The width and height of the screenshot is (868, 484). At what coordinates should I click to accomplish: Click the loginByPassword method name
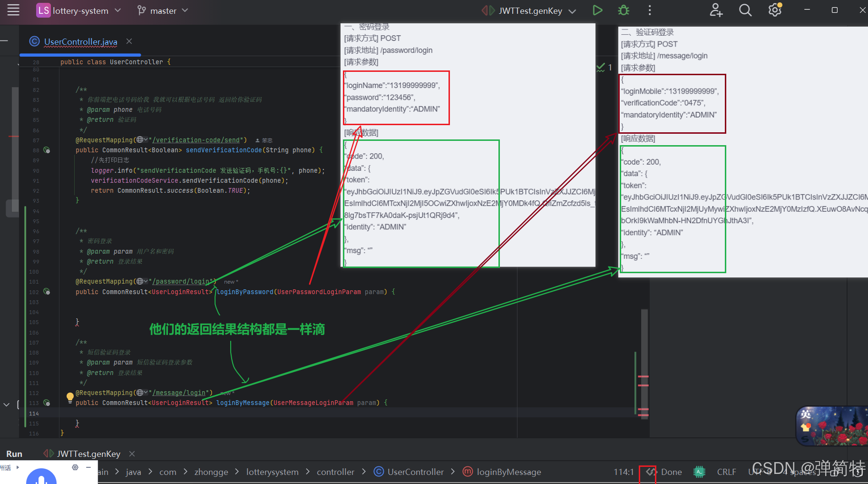[x=245, y=292]
